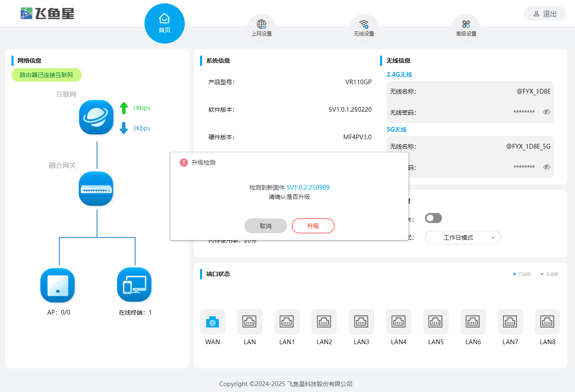The image size is (575, 392).
Task: Reveal the 2.4G wireless password
Action: (547, 112)
